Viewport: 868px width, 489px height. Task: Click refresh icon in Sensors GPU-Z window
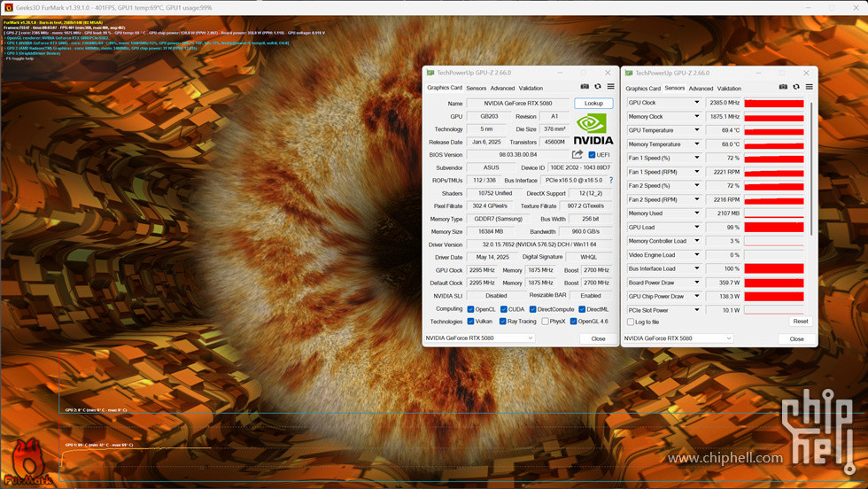(796, 87)
